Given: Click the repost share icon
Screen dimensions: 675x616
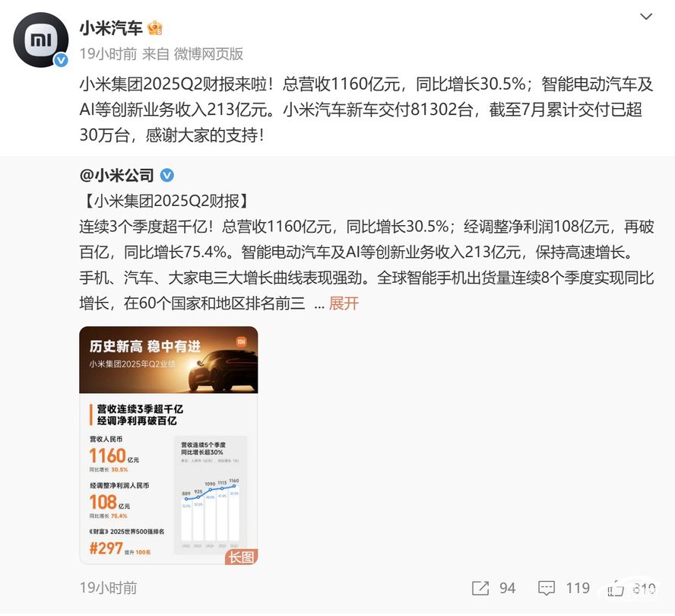Looking at the screenshot, I should [x=480, y=588].
